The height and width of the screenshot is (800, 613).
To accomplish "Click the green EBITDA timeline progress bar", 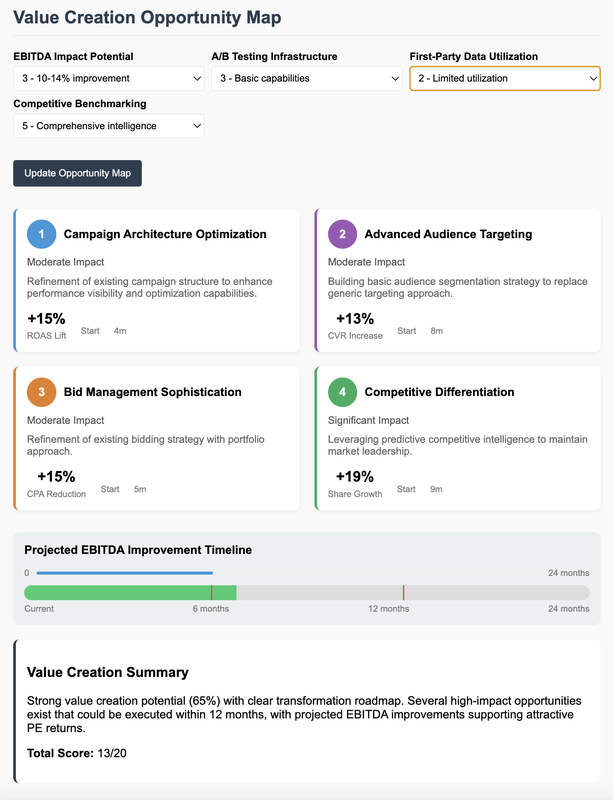I will tap(130, 593).
